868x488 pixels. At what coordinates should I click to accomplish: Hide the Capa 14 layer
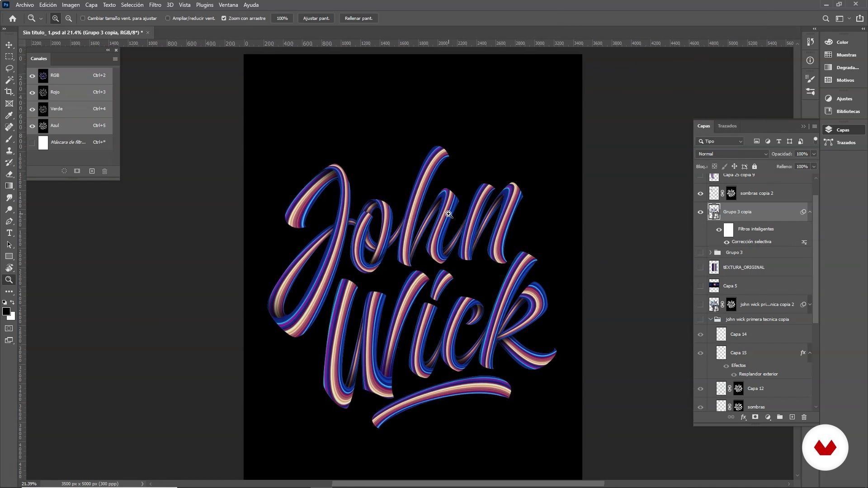click(700, 334)
